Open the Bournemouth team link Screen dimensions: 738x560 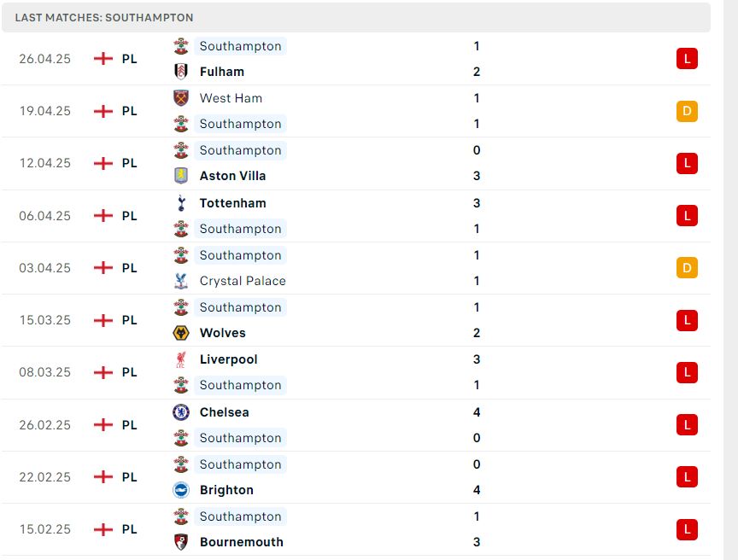[242, 542]
